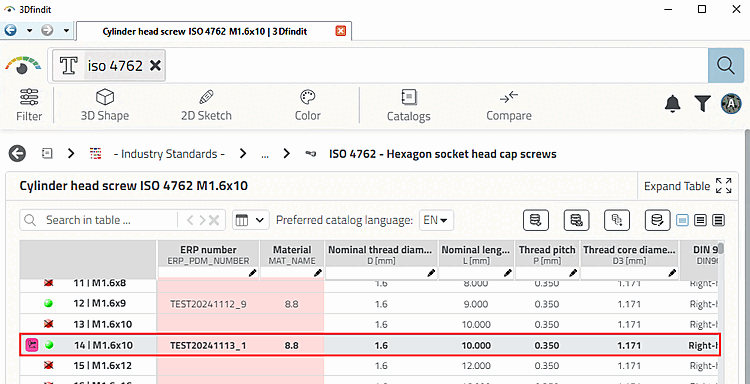
Task: Open the preferred catalog language EN dropdown
Action: pos(436,220)
